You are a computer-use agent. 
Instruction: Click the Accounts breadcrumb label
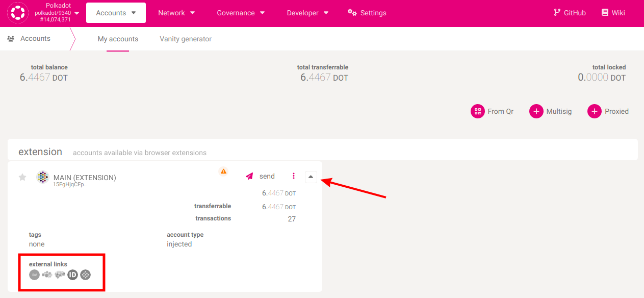(x=35, y=38)
